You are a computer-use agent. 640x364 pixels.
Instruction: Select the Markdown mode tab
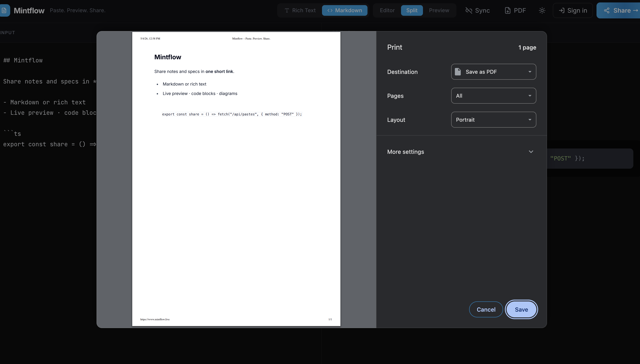coord(345,10)
